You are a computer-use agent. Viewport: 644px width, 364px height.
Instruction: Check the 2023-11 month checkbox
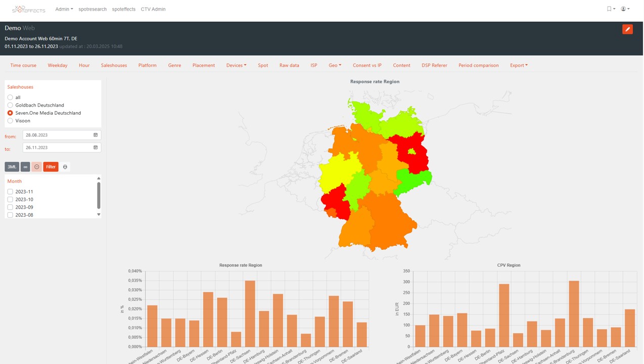(x=10, y=192)
